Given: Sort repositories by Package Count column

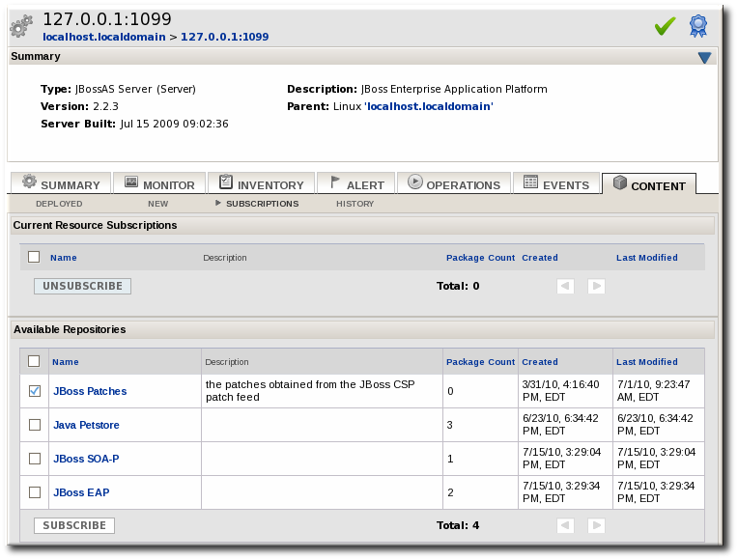Looking at the screenshot, I should [x=480, y=362].
